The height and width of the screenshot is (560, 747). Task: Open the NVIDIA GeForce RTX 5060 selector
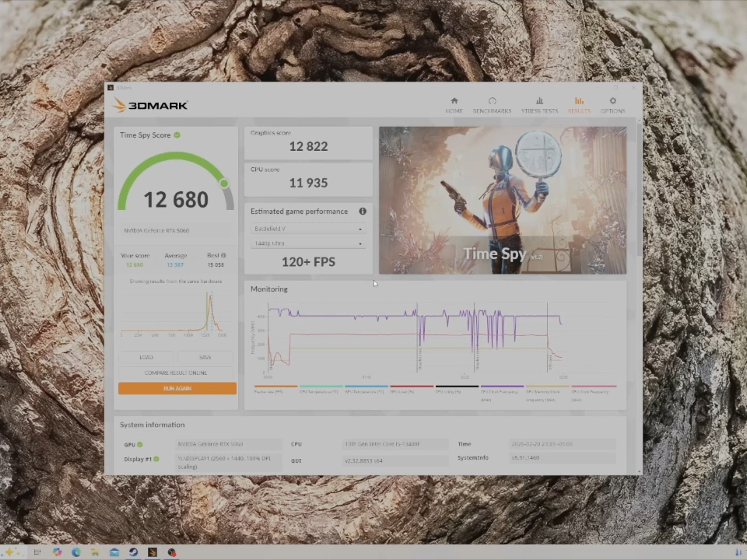[176, 230]
